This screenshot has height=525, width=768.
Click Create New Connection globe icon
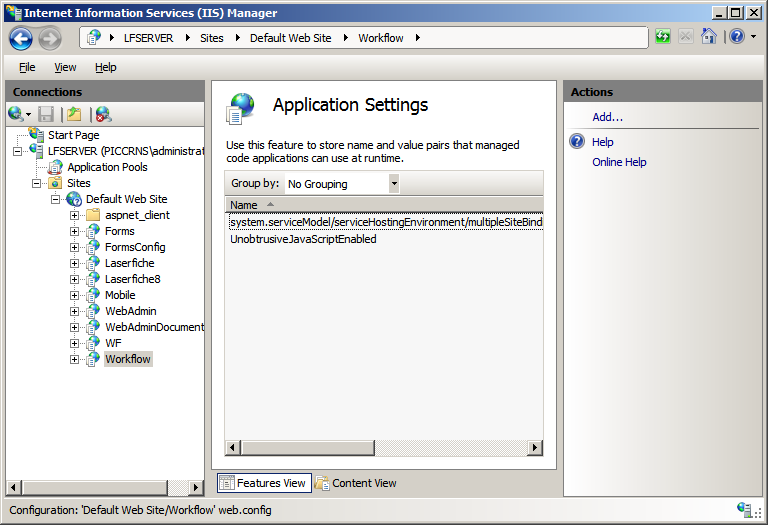pos(16,114)
